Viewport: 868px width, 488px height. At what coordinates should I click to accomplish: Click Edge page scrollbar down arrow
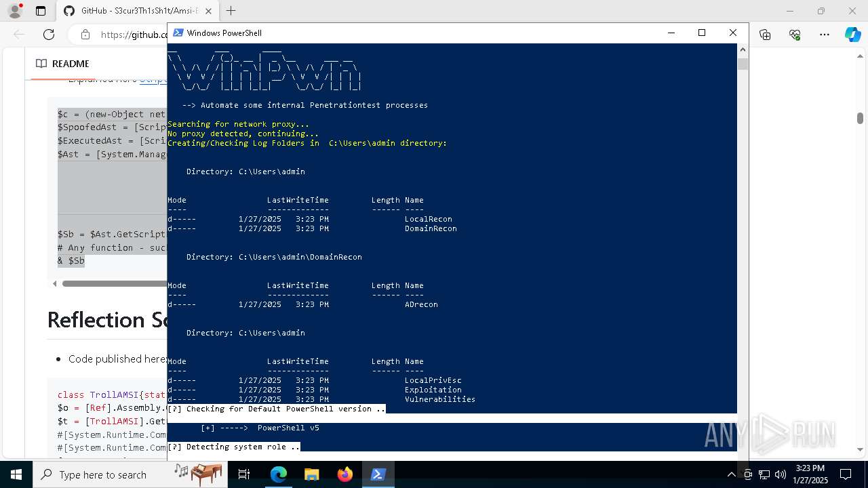(x=860, y=449)
